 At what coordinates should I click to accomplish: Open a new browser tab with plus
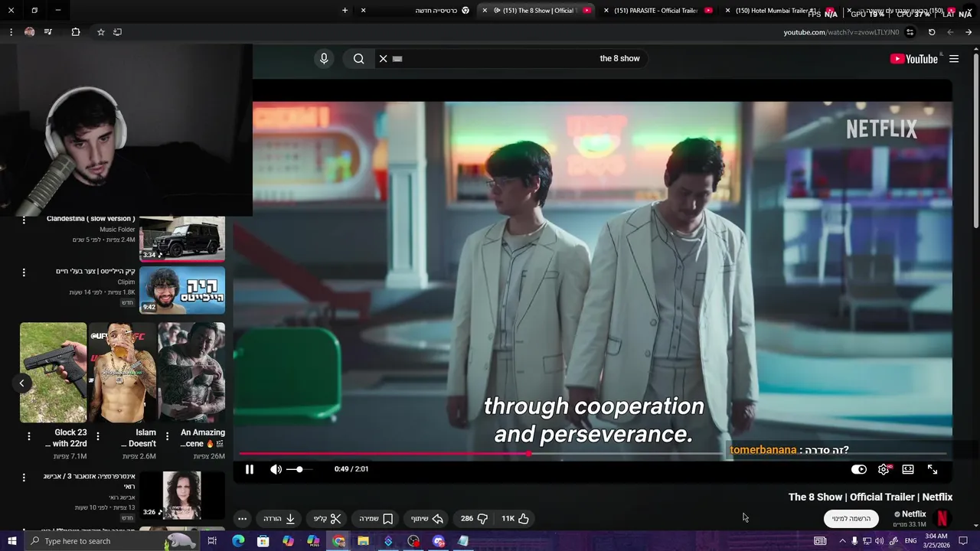point(345,11)
